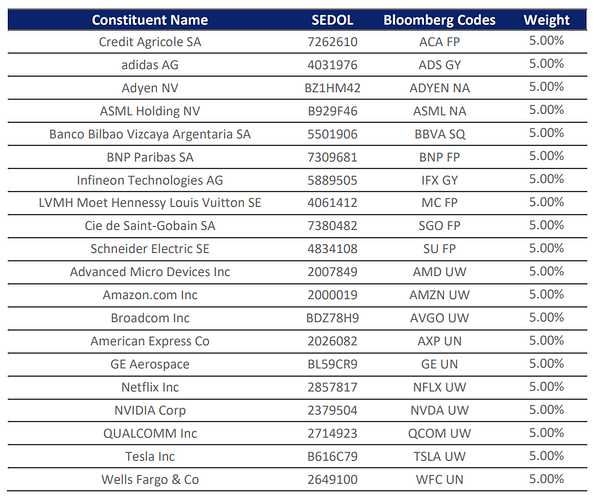Viewport: 594px width, 500px height.
Task: Select the Credit Agricole SA cell
Action: [x=150, y=42]
